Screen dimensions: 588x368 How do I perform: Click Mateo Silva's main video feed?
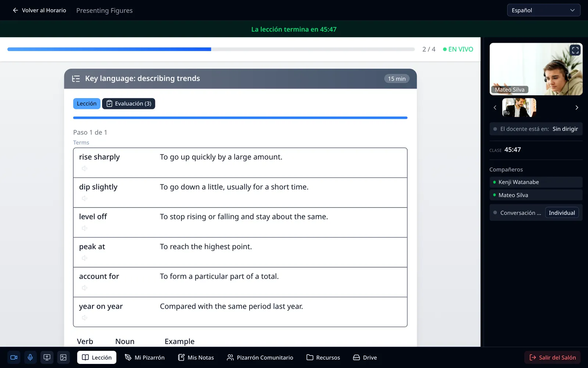click(536, 69)
